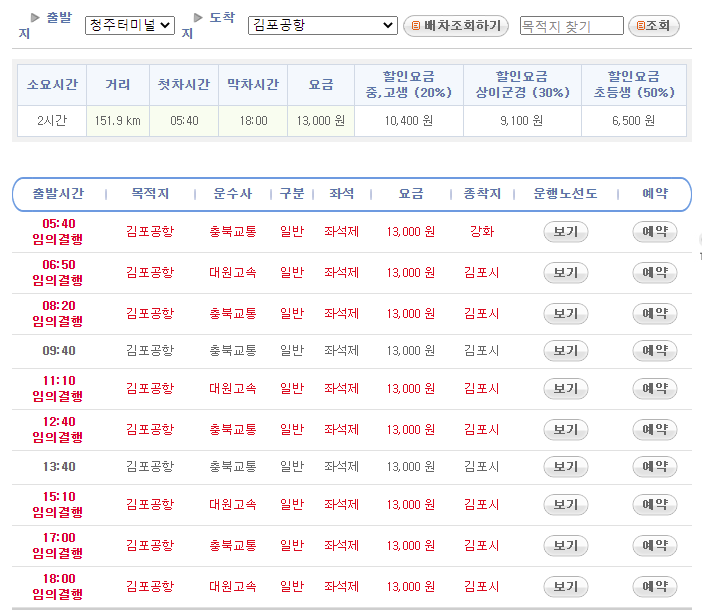Click the 13:40 departure time

(59, 467)
